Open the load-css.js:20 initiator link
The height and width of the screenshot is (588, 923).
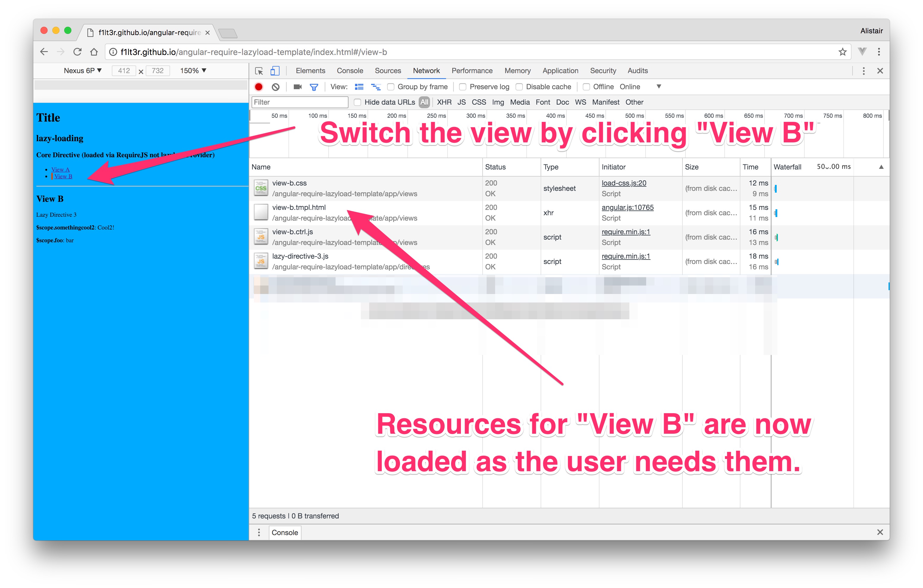coord(624,183)
